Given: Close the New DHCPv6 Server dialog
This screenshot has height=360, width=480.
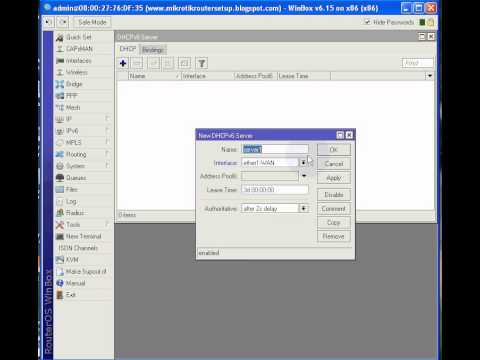Looking at the screenshot, I should point(349,135).
